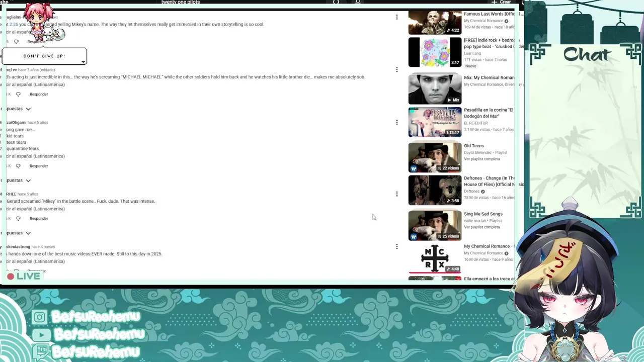Click the Crear button in top bar
Screen dimensions: 644x362
click(x=502, y=2)
